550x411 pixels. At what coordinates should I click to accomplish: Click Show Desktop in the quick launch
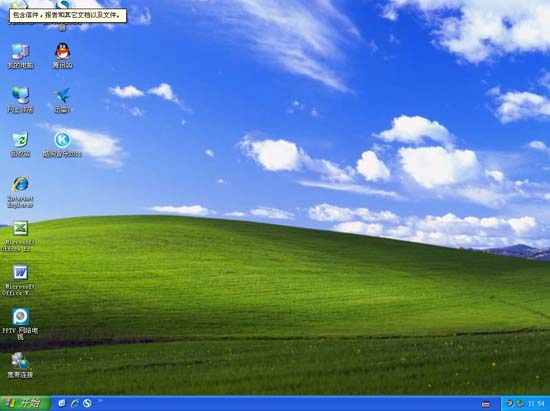[x=62, y=403]
